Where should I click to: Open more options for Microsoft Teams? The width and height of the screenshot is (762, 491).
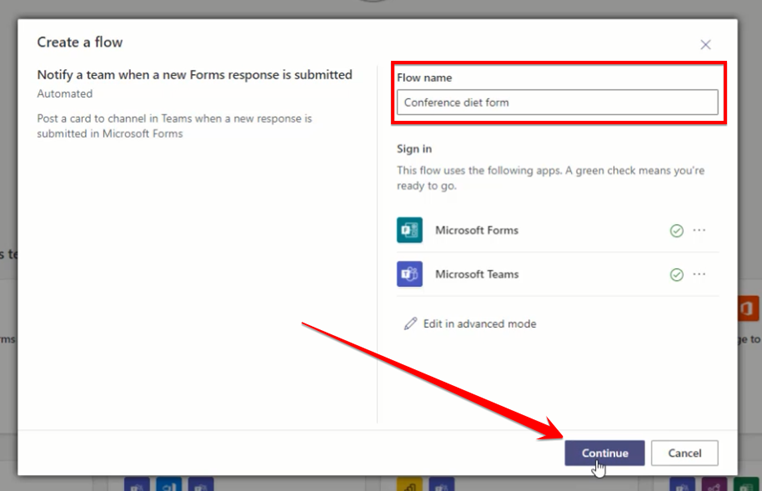tap(699, 274)
